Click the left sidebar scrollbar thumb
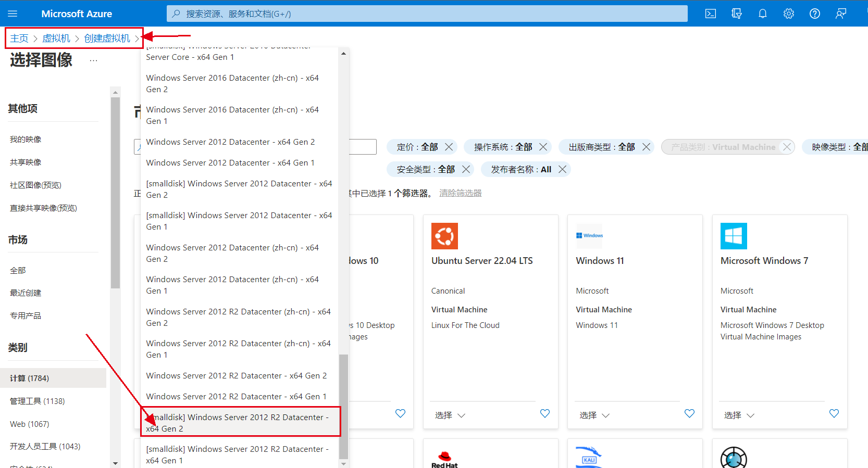Viewport: 868px width, 468px height. [115, 193]
